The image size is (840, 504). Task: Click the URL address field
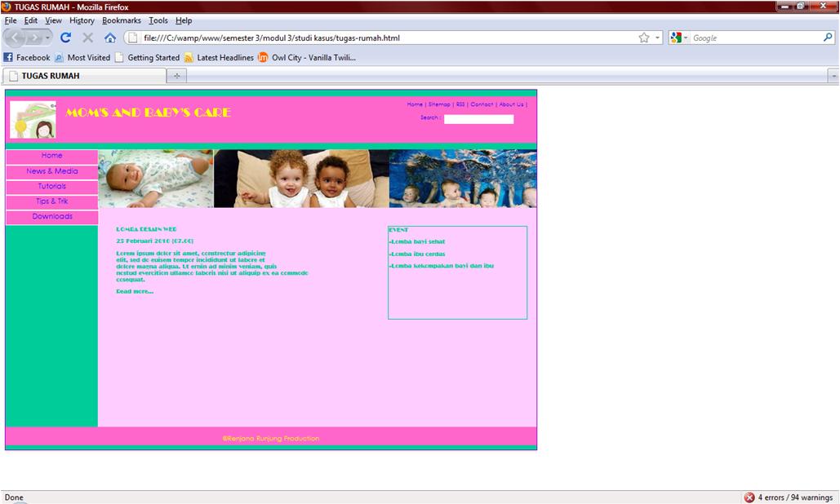click(389, 38)
